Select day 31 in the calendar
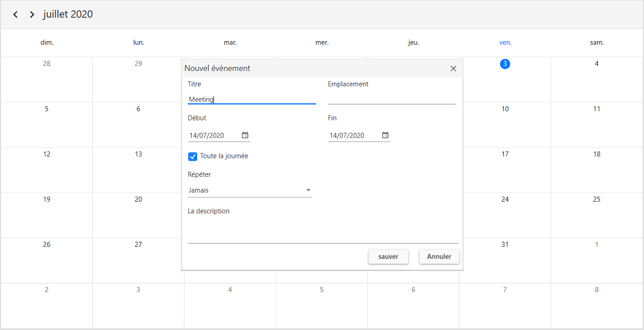Image resolution: width=644 pixels, height=330 pixels. click(x=505, y=244)
